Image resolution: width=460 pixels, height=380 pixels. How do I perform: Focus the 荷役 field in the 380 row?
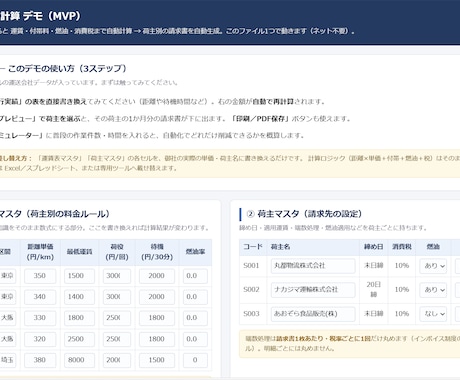click(117, 360)
